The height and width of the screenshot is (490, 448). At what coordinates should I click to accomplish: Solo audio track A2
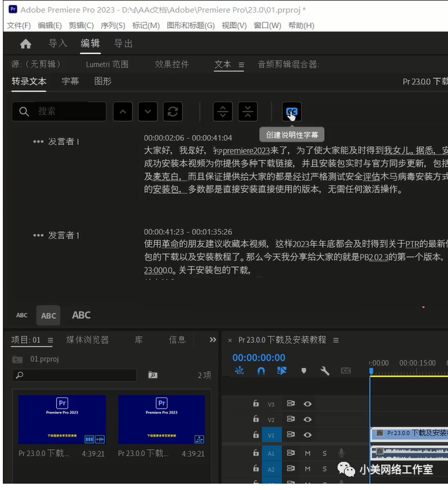click(x=324, y=469)
